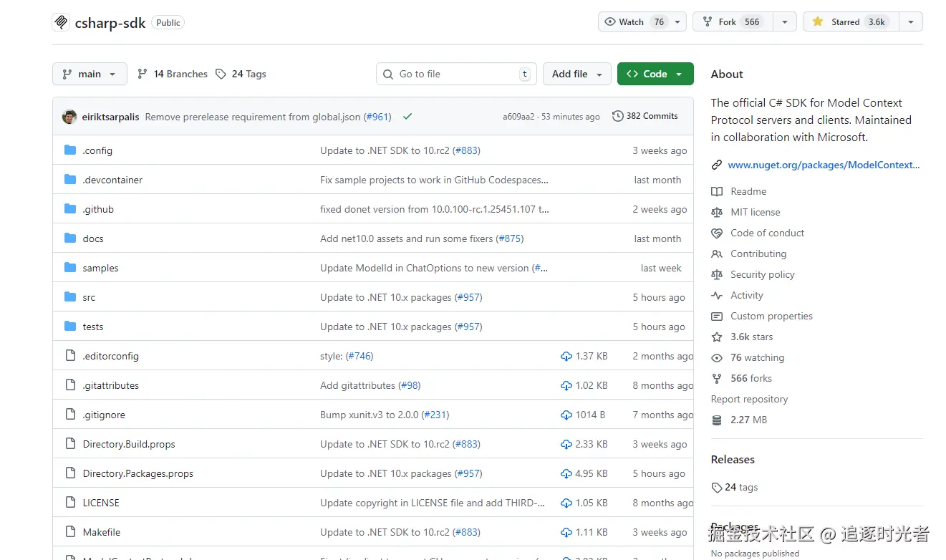Open the .config folder icon
The width and height of the screenshot is (946, 560).
point(70,150)
